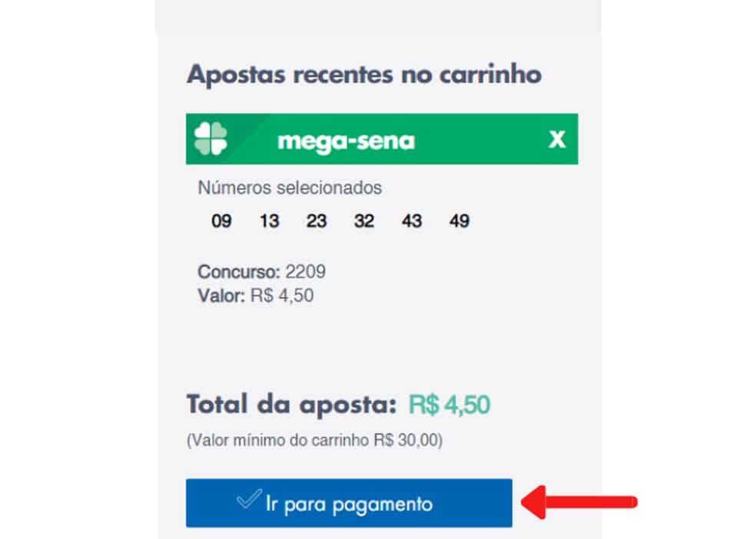The height and width of the screenshot is (539, 756).
Task: Select the number 32 from the bet
Action: [363, 221]
